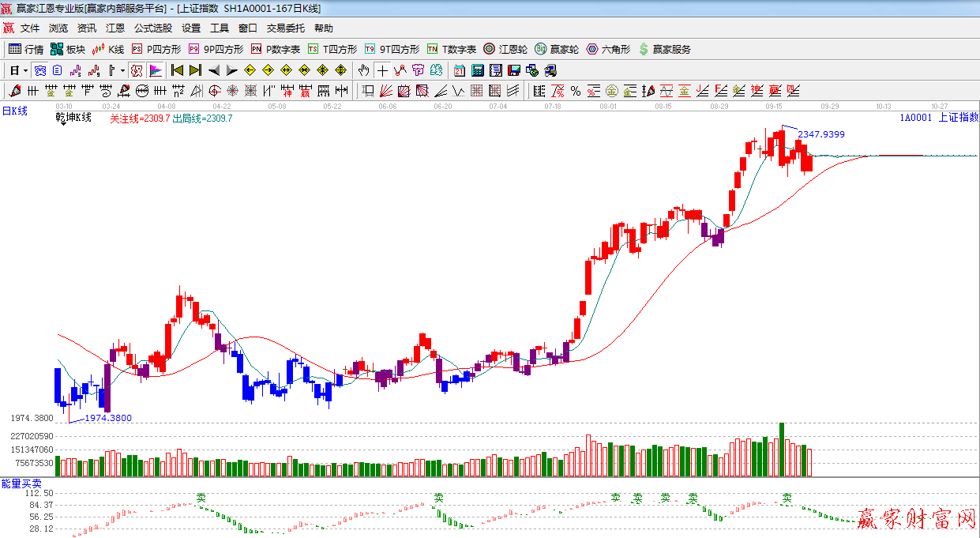This screenshot has height=538, width=980.
Task: Expand the dropdown arrow beside flag icon
Action: coord(122,70)
